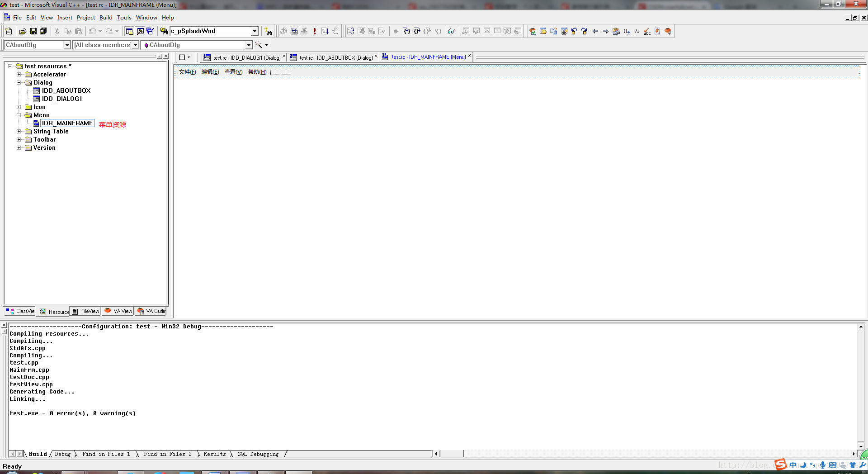
Task: Expand the Accelerator resource folder
Action: click(19, 74)
